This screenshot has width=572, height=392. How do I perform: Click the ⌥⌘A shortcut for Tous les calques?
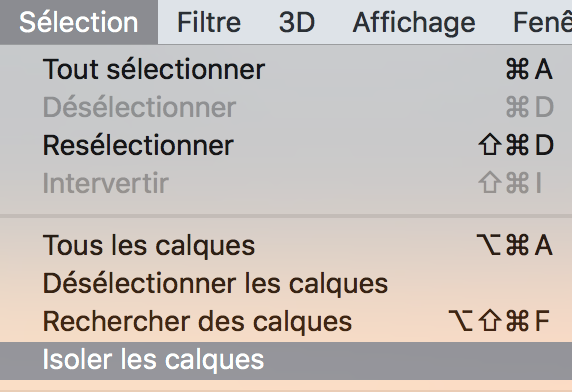tap(515, 245)
